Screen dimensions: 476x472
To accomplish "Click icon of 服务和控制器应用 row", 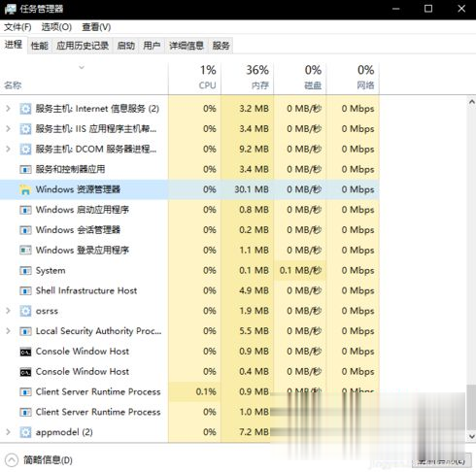I will point(25,169).
